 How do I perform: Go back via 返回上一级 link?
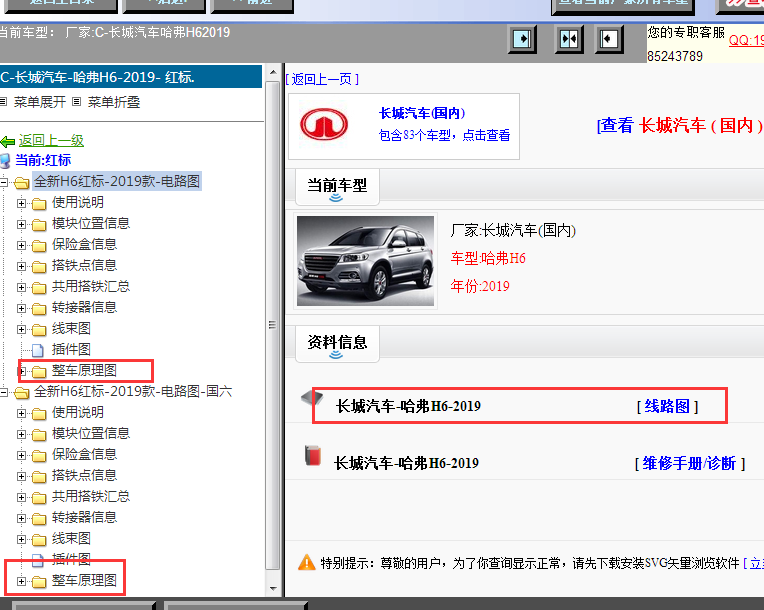point(51,140)
